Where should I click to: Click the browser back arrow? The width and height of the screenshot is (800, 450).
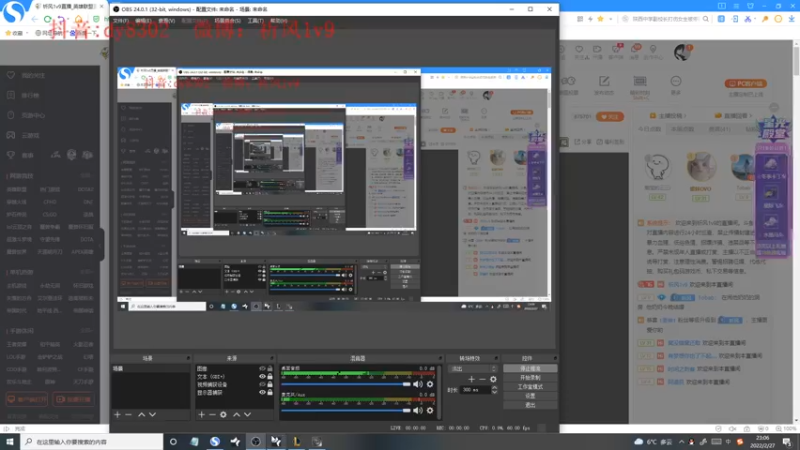(35, 19)
